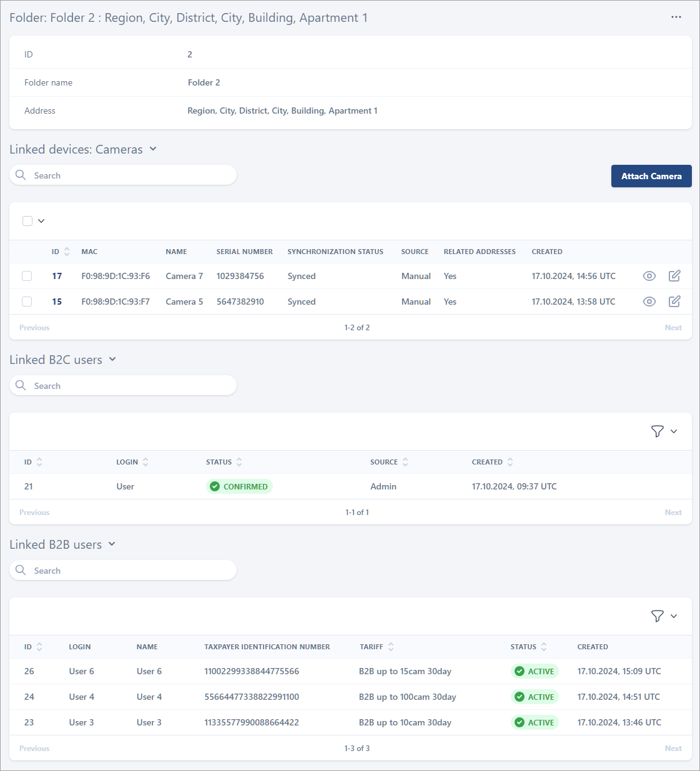This screenshot has height=771, width=700.
Task: Collapse the Linked B2B users section
Action: [x=112, y=544]
